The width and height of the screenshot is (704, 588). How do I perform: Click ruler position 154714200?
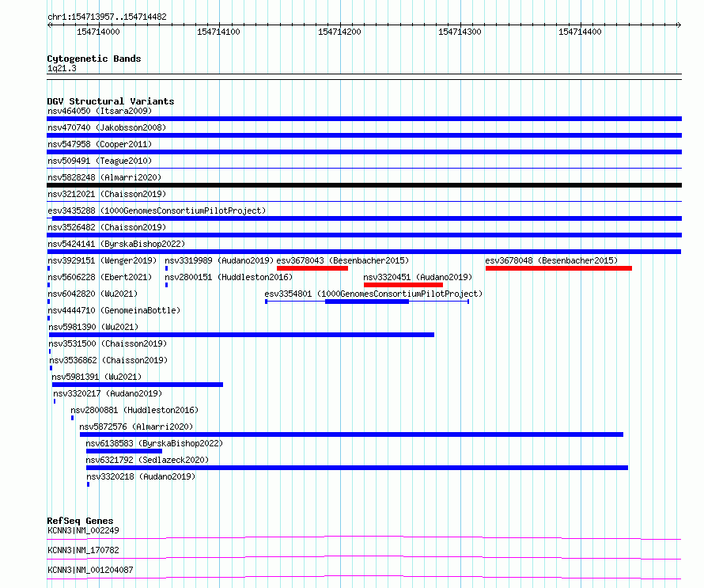[x=339, y=32]
